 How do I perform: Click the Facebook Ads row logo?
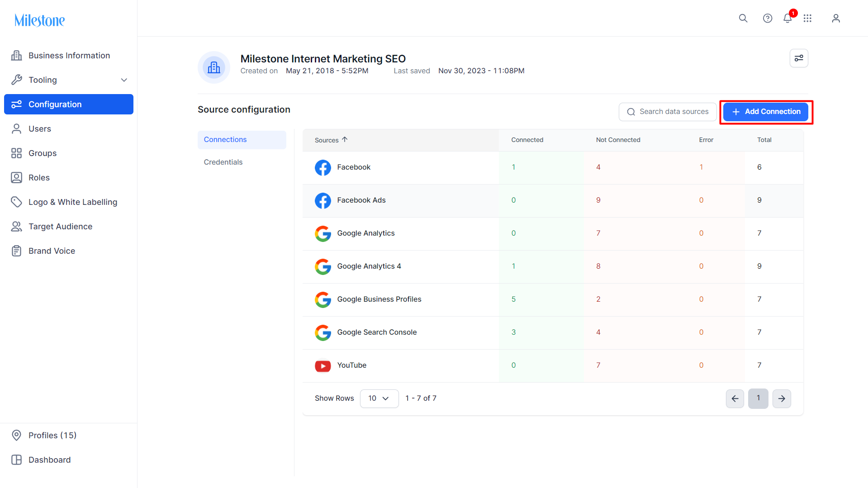[x=323, y=201]
